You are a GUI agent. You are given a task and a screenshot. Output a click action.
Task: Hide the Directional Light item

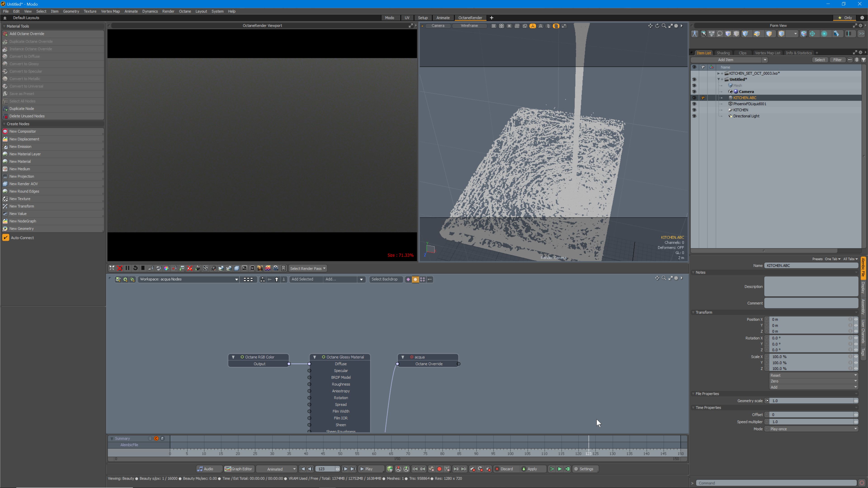pos(694,116)
